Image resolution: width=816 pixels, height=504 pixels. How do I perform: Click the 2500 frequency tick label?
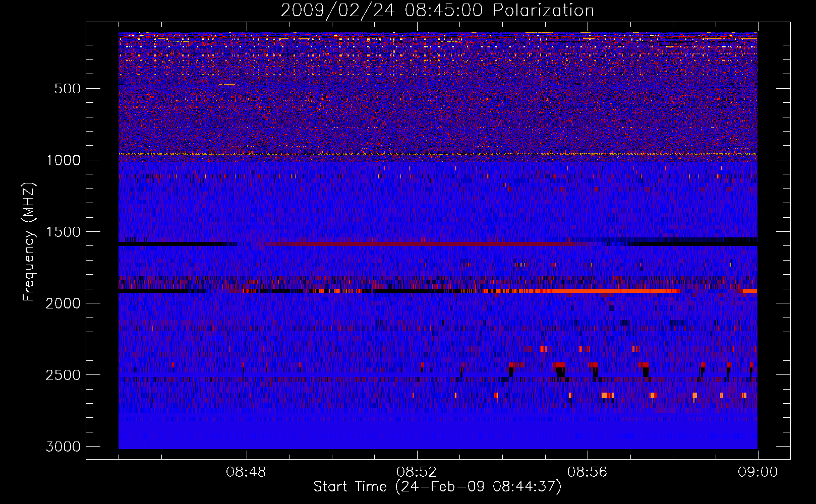point(63,375)
